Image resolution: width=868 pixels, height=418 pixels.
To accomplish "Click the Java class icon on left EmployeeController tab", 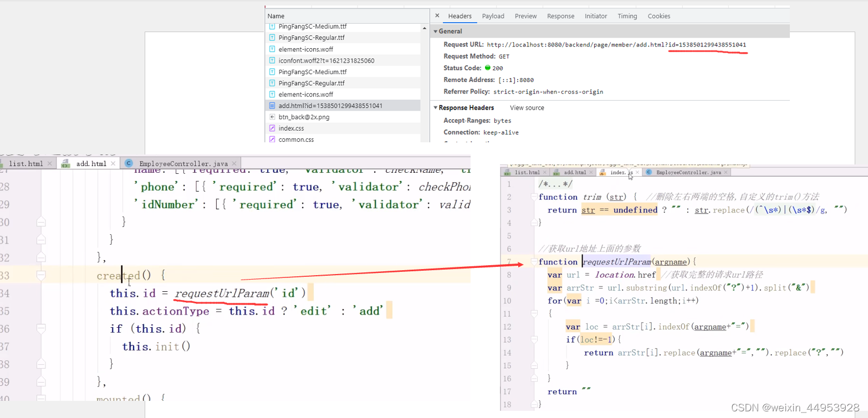I will pos(129,164).
